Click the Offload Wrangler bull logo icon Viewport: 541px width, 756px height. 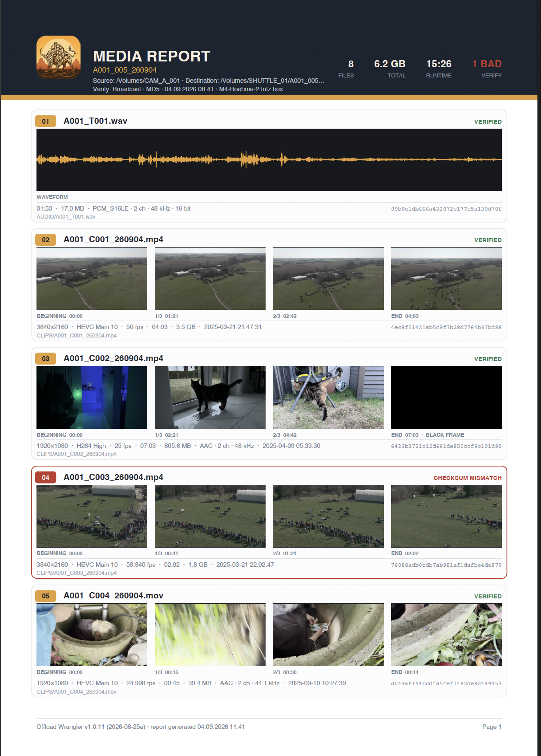point(58,57)
